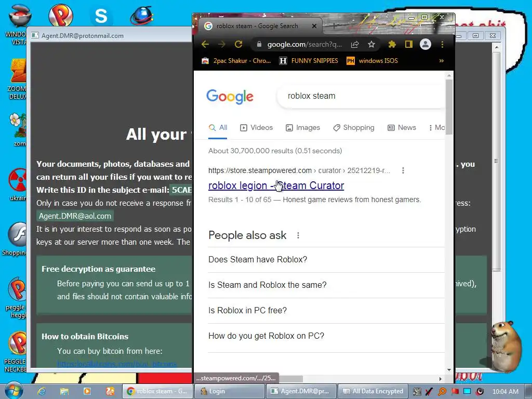Open the red radiation 'ukraine' desktop icon

pos(18,185)
